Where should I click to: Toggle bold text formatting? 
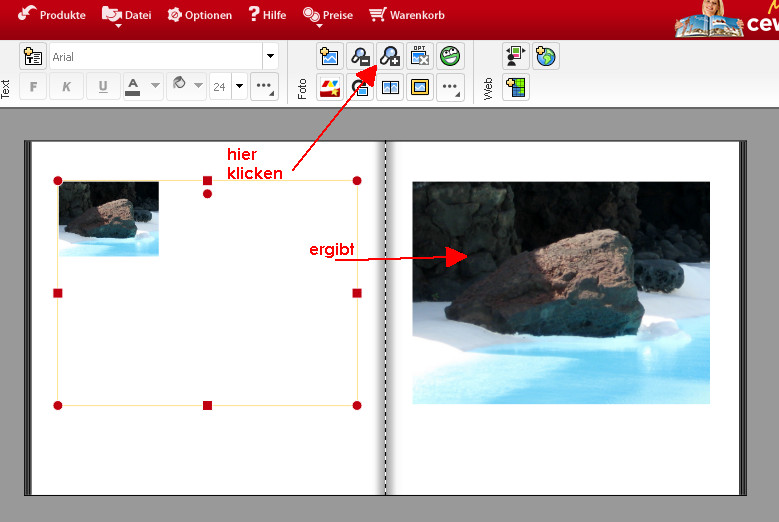tap(33, 87)
